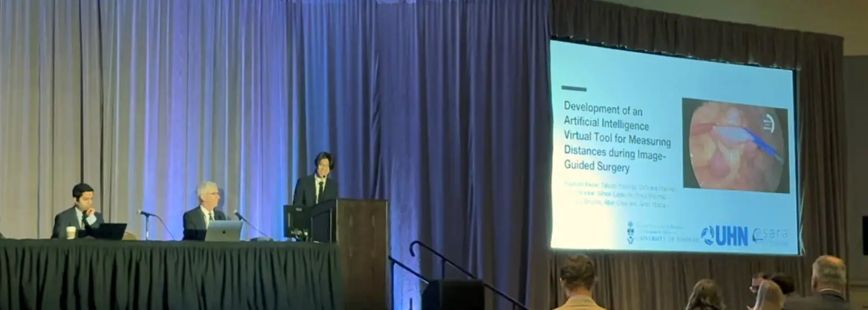Select the audience member in the tan jacket

(578, 285)
